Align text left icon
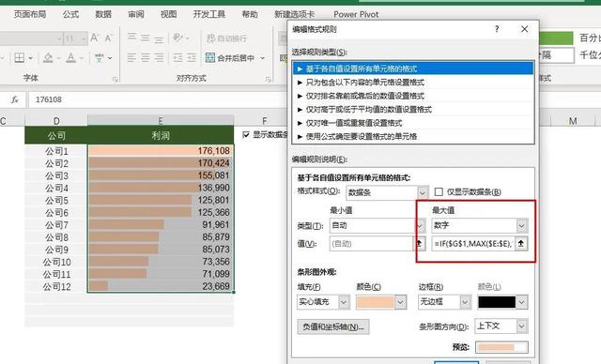Viewport: 601px width, 364px height. 131,58
